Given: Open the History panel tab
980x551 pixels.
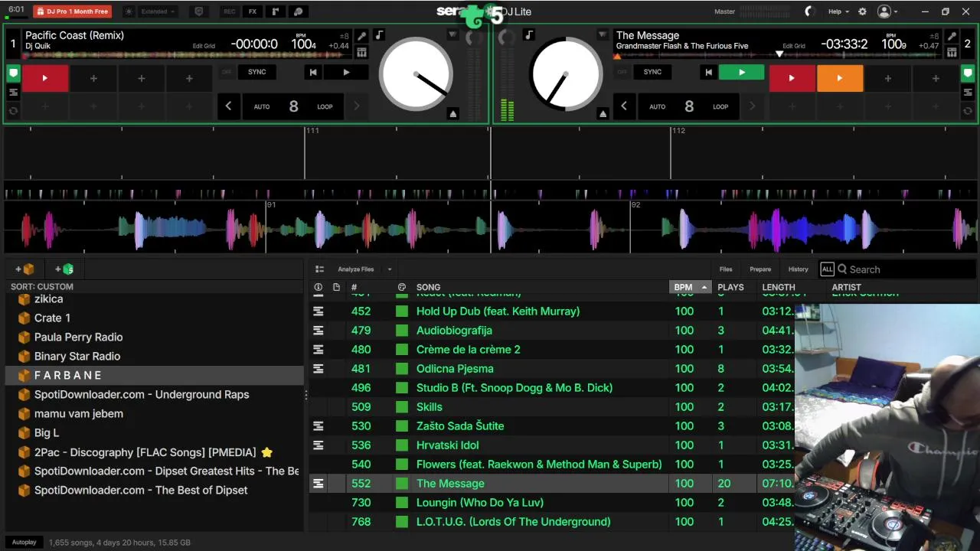Looking at the screenshot, I should point(799,269).
